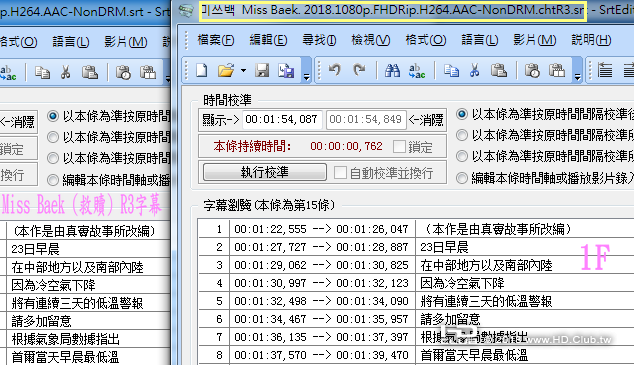
Task: Clipboard with clock icon in back window
Action: [123, 72]
